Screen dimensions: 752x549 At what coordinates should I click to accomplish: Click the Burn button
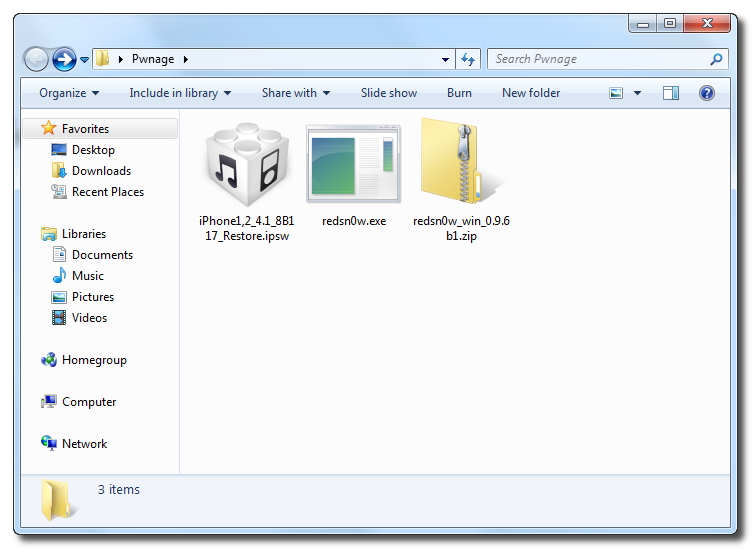click(459, 93)
